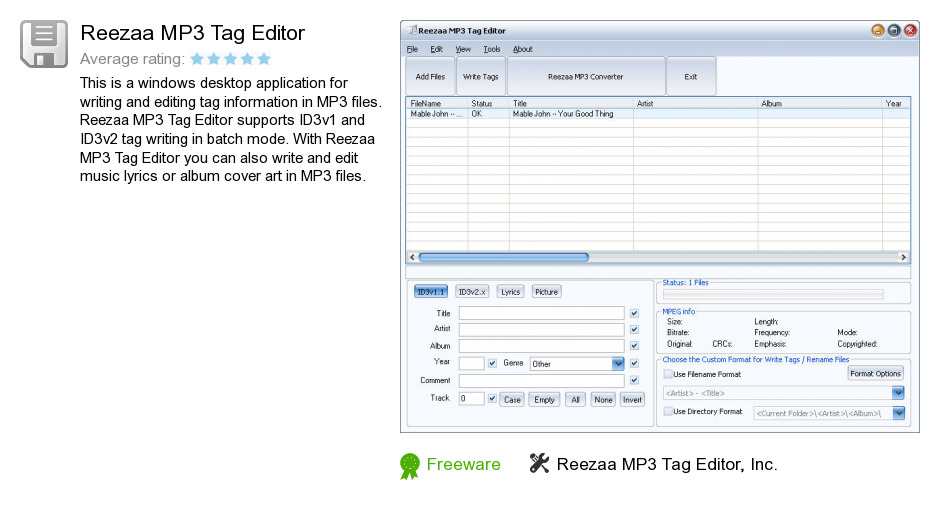Click into the Album input field

[541, 346]
